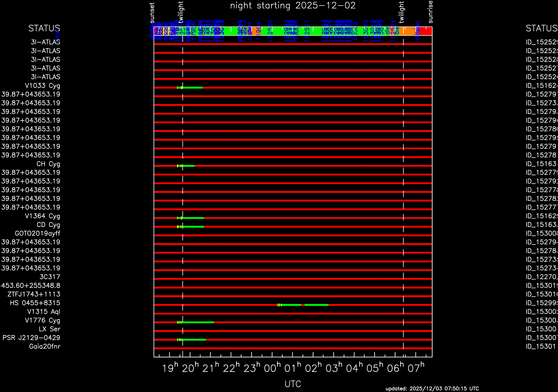Click the 152520 block in status strip

tap(270, 31)
